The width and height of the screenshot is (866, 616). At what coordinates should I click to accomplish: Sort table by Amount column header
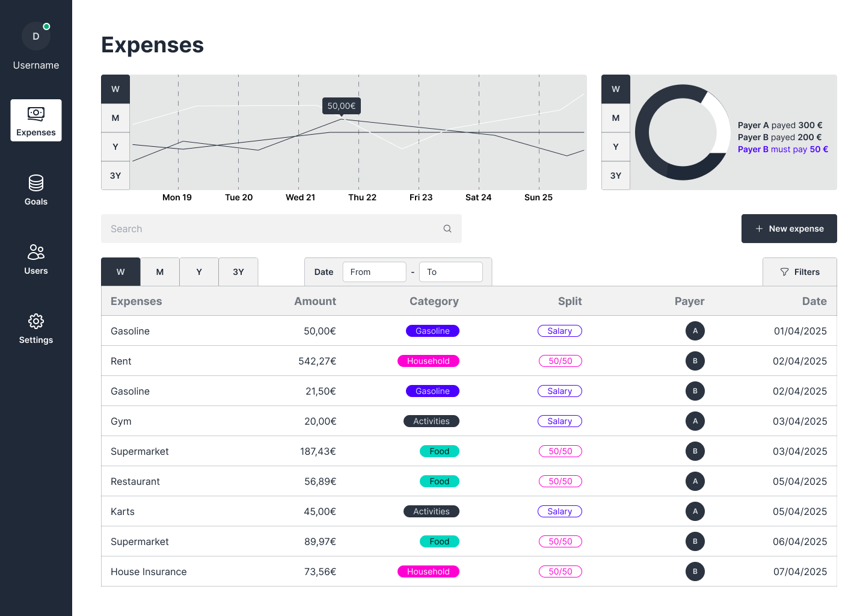click(x=315, y=301)
